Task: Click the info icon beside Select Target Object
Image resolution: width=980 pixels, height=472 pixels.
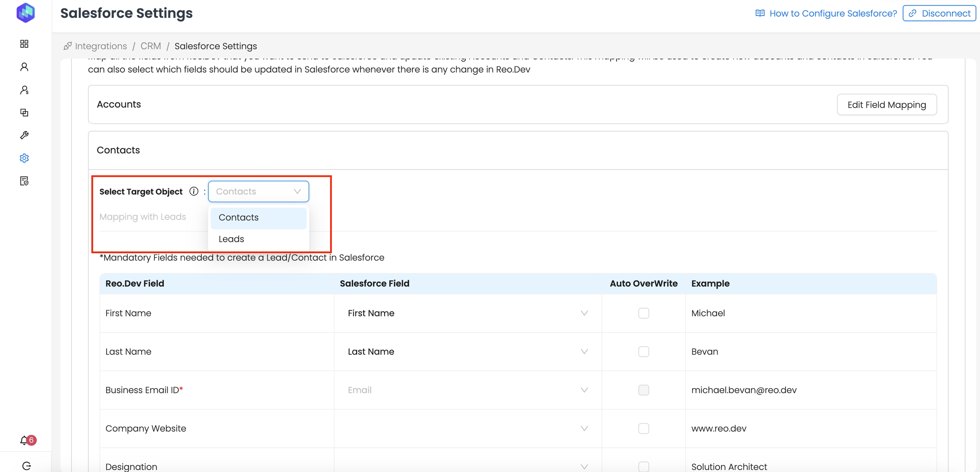Action: click(194, 192)
